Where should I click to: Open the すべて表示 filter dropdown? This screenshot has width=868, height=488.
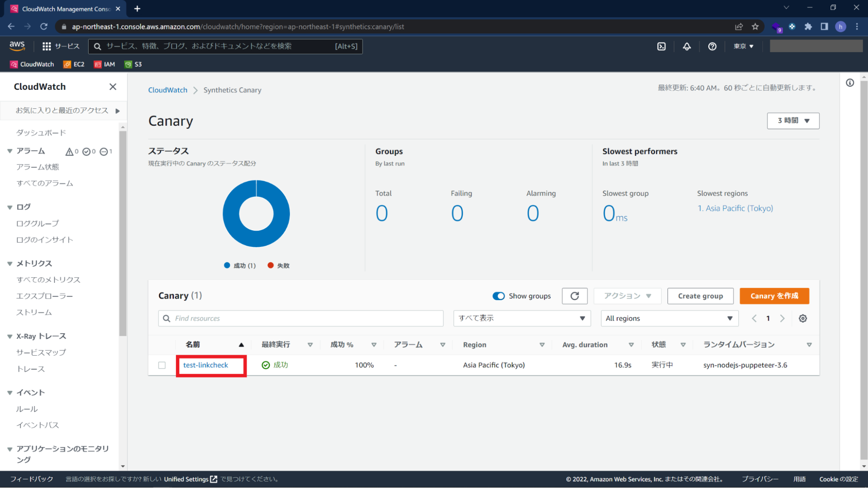tap(521, 318)
